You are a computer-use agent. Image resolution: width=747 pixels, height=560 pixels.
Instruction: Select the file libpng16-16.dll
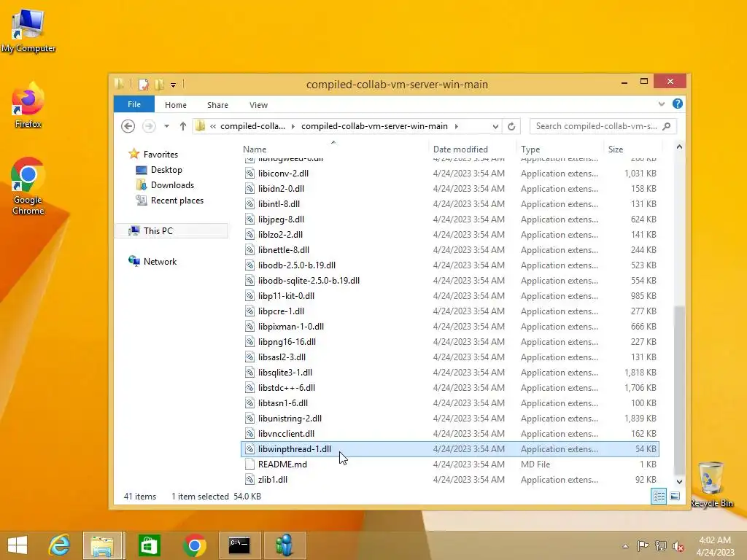449,342
